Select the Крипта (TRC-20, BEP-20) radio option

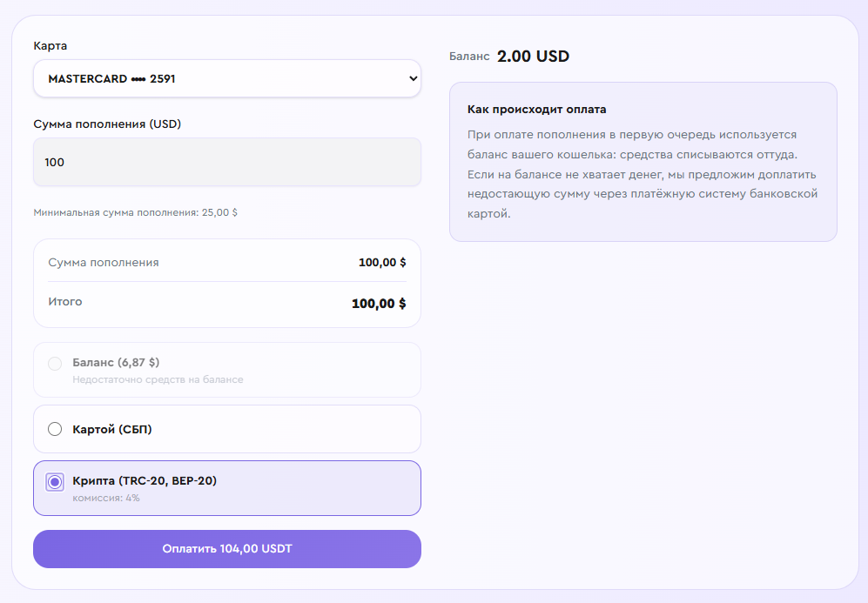55,482
